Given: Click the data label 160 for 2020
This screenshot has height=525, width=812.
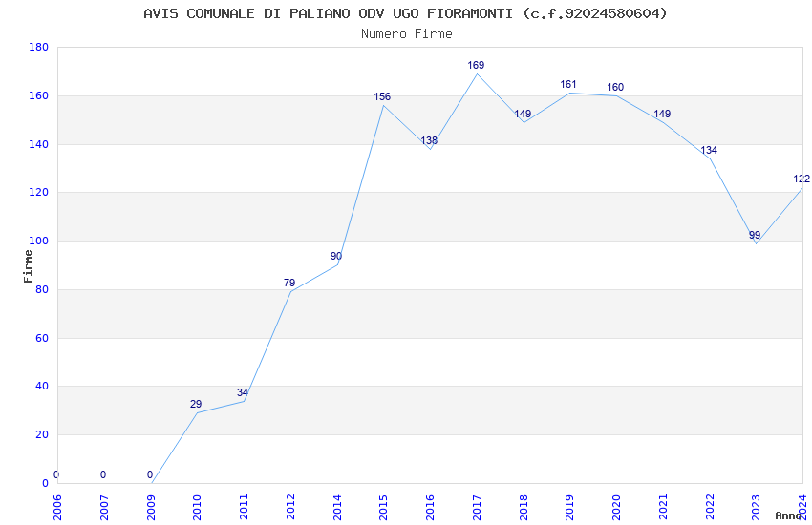Looking at the screenshot, I should pos(615,88).
